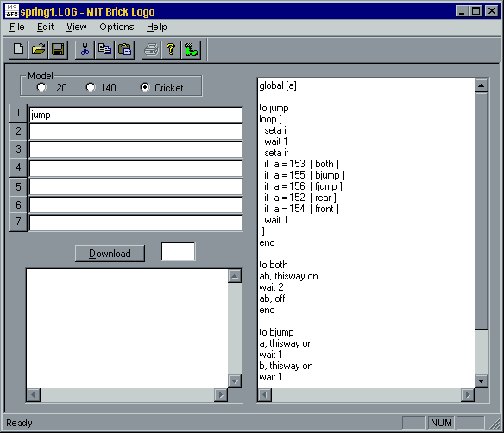Open the File menu

coord(16,27)
